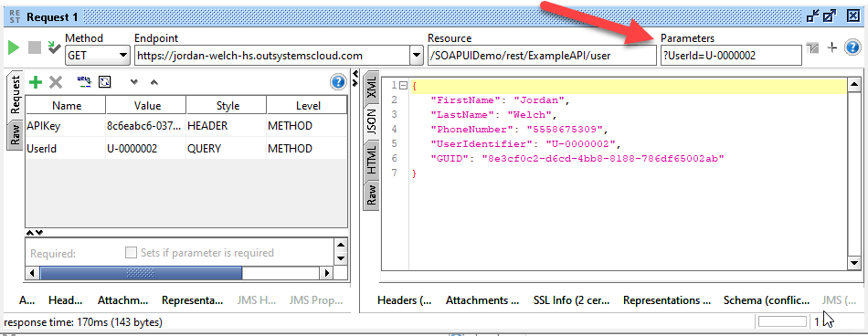Click up arrow of Required panel scrollbar

(x=341, y=246)
